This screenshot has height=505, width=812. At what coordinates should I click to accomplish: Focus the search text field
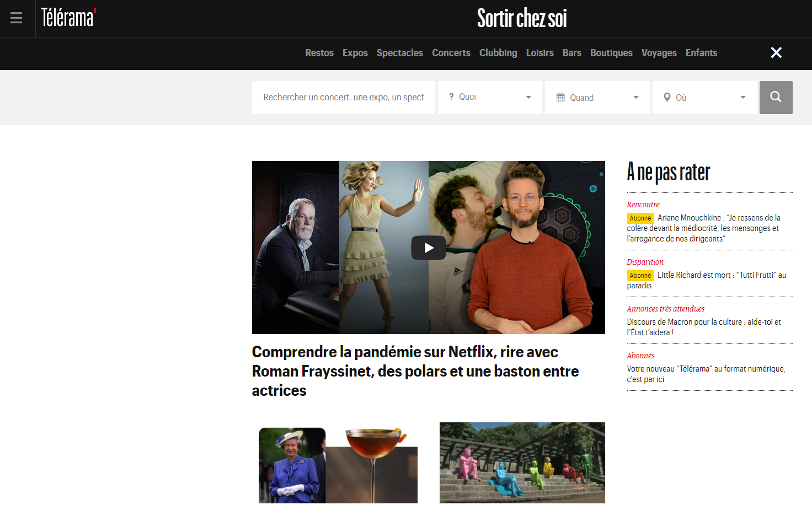pos(344,98)
